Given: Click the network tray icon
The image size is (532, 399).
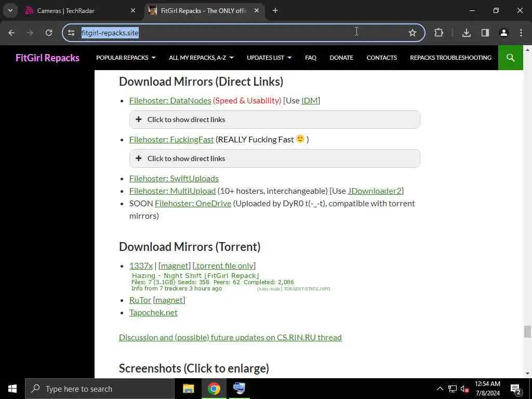Looking at the screenshot, I should point(453,389).
